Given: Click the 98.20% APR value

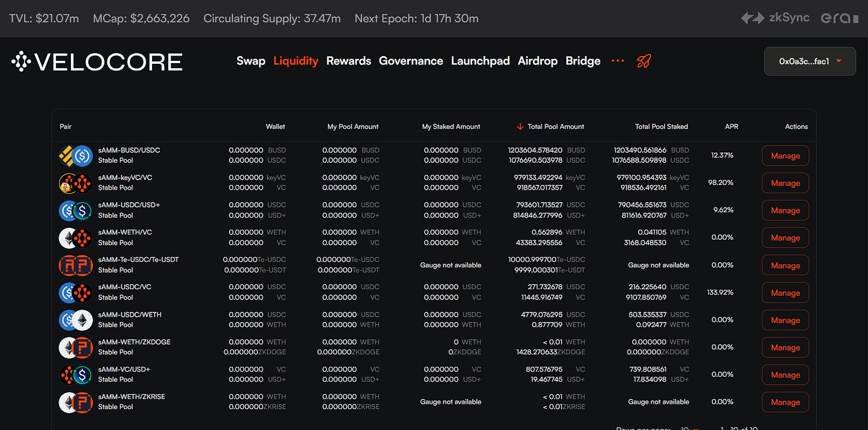Looking at the screenshot, I should pos(721,182).
